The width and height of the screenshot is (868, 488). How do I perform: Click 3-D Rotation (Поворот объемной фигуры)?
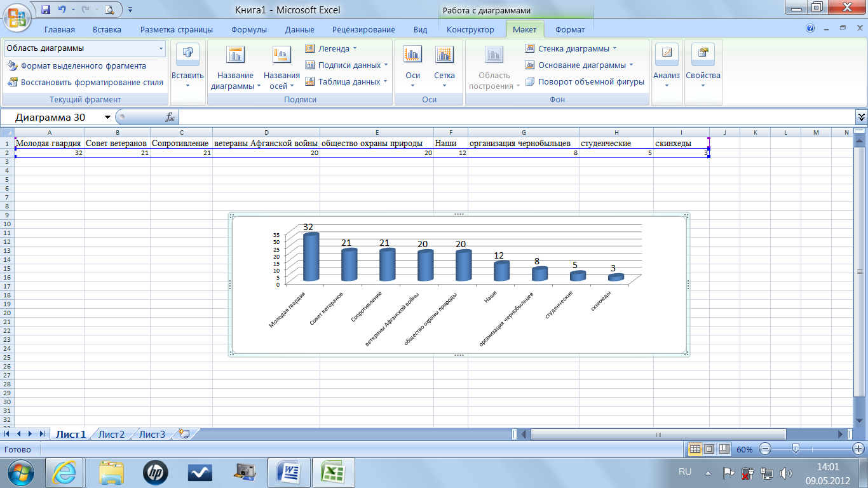[584, 81]
